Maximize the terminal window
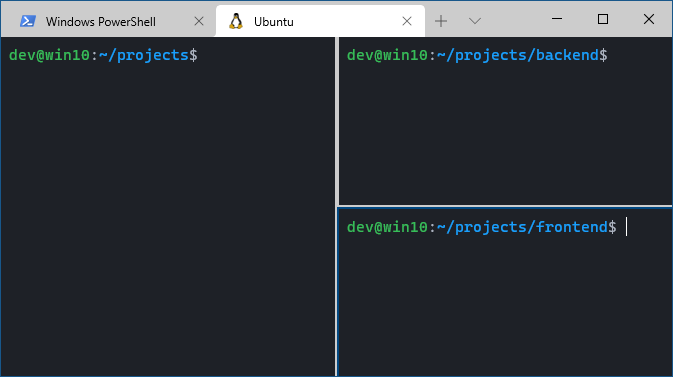Screen dimensions: 673x377 (603, 19)
